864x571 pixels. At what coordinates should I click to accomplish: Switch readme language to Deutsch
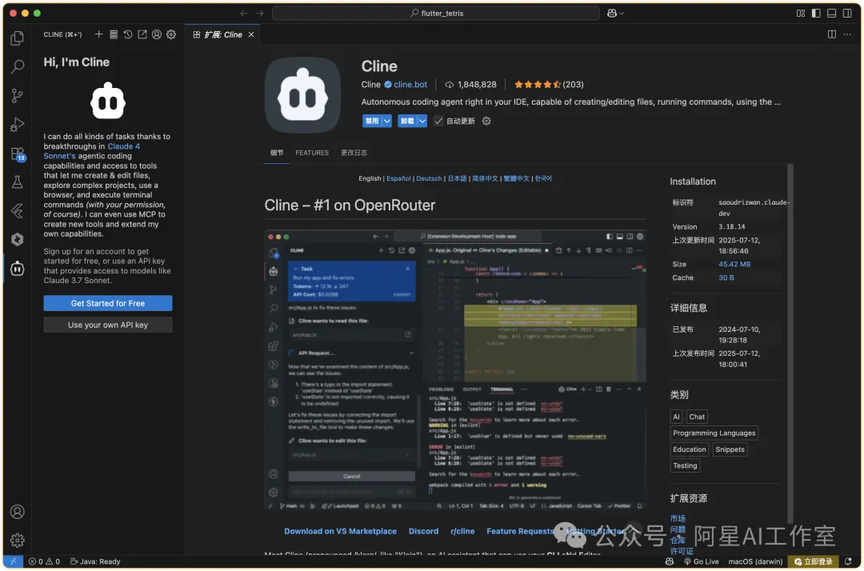(x=429, y=179)
